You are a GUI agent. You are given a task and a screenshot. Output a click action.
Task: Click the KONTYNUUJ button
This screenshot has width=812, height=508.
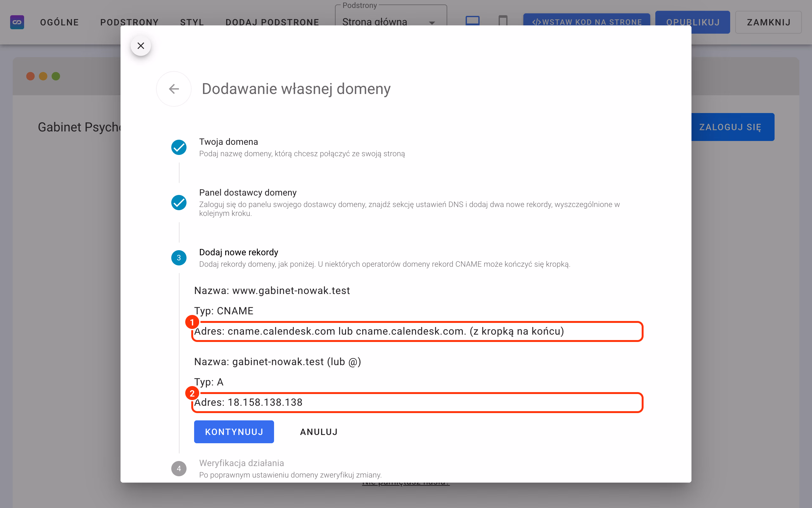234,432
